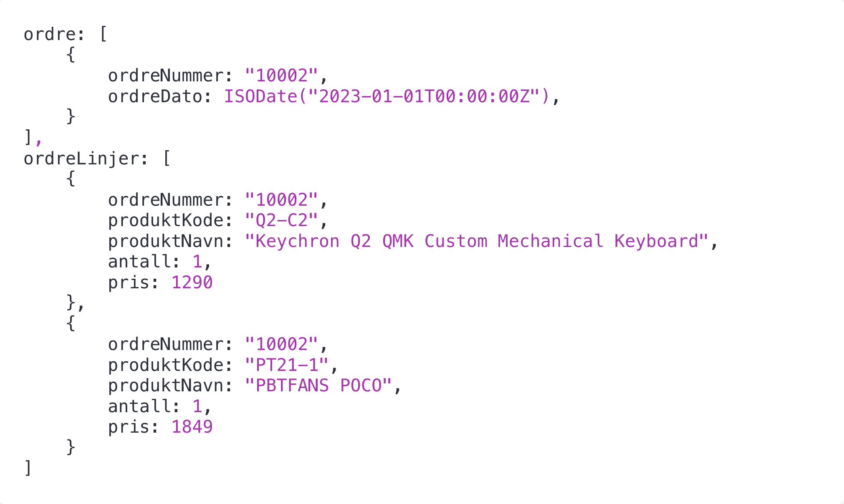Click the opening bracket after ordre
Image resolution: width=844 pixels, height=504 pixels.
tap(103, 34)
